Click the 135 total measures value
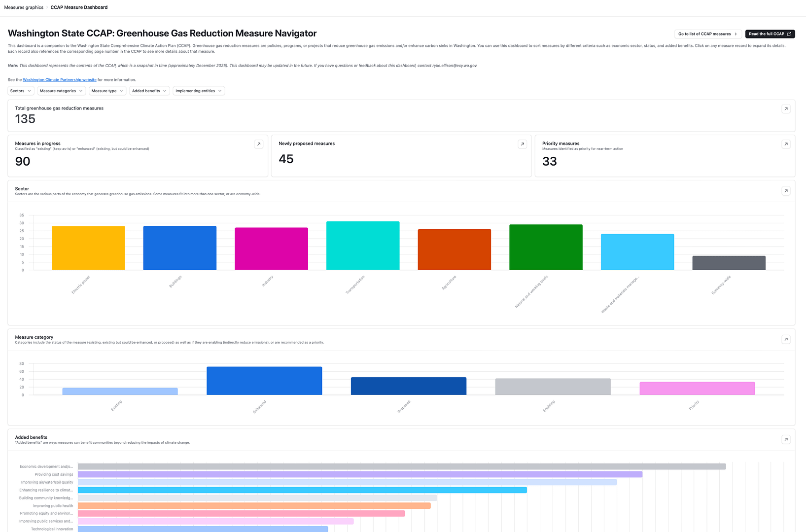The image size is (806, 532). coord(25,119)
